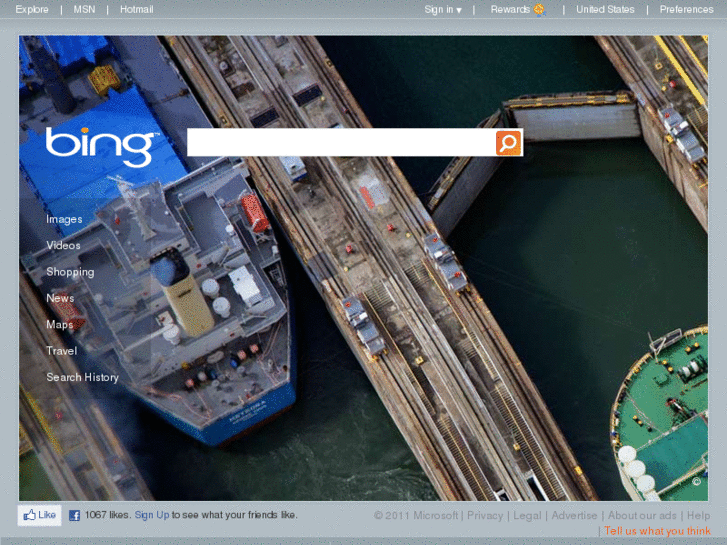The width and height of the screenshot is (727, 545).
Task: Click Tell us what you think
Action: pos(657,531)
